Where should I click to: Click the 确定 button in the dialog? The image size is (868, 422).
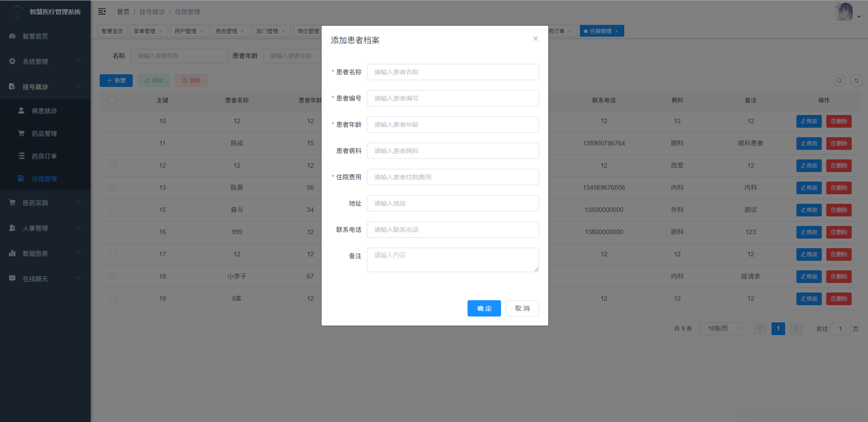(484, 308)
